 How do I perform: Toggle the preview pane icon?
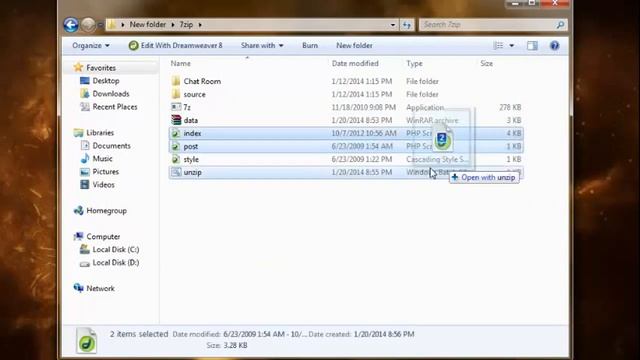(x=532, y=45)
